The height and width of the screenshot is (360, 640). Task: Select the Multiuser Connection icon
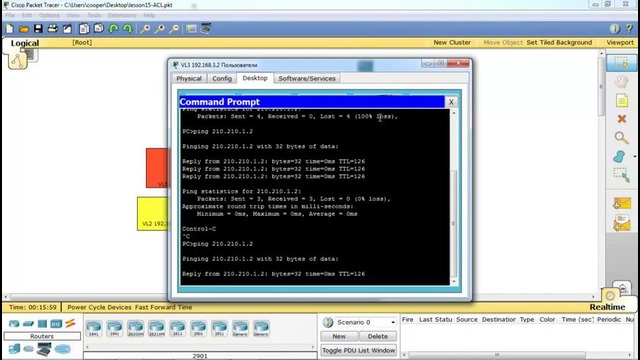pos(62,349)
